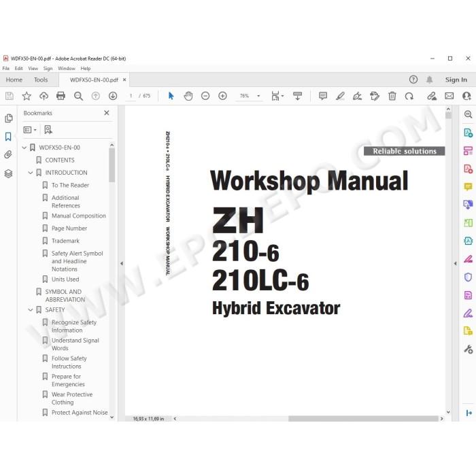Open the Sign/draw pen tool
476x476 pixels.
pos(357,97)
